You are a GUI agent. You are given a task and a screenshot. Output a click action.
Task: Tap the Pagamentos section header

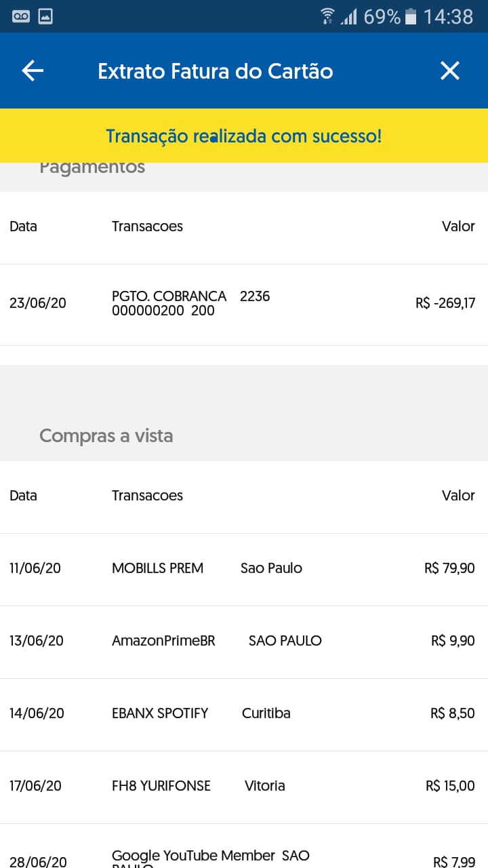92,168
